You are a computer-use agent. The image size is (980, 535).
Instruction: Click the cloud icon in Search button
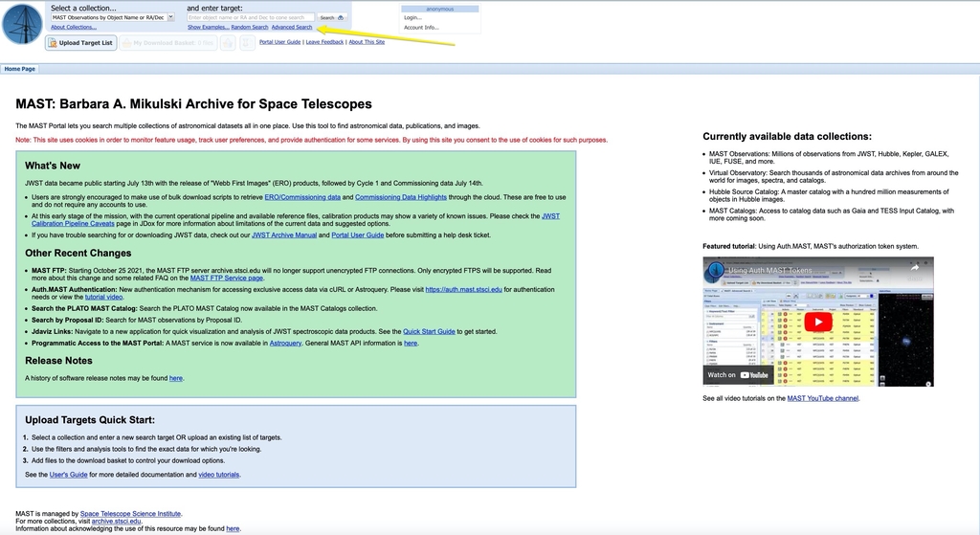click(341, 17)
